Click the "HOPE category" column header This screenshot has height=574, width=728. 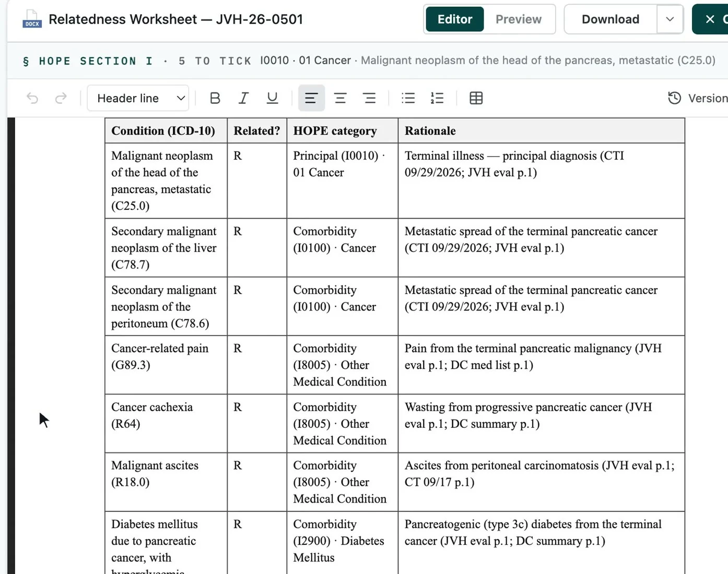pos(342,130)
